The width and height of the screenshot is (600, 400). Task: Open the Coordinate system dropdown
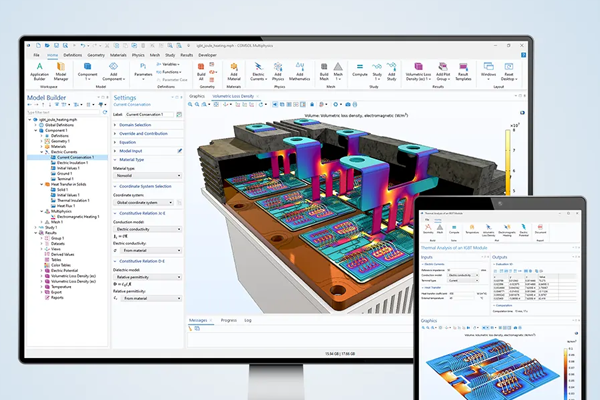click(x=146, y=201)
